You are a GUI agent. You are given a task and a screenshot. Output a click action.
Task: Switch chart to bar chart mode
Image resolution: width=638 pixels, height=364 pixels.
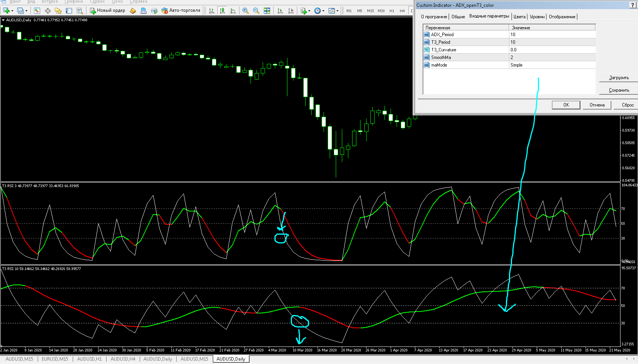coord(212,11)
